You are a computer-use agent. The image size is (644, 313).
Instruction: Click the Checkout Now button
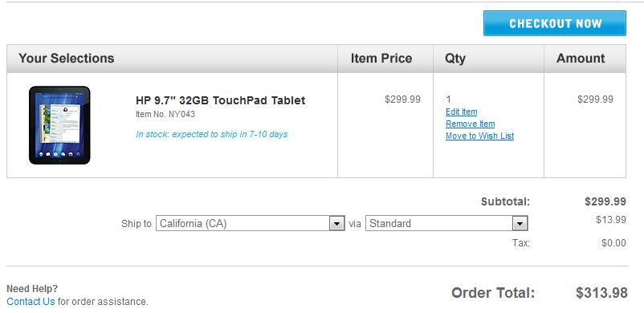tap(554, 23)
